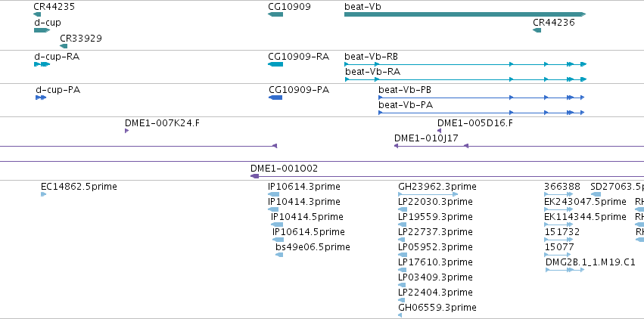Click the CG10909-PA protein glyph
The image size is (644, 319).
275,98
